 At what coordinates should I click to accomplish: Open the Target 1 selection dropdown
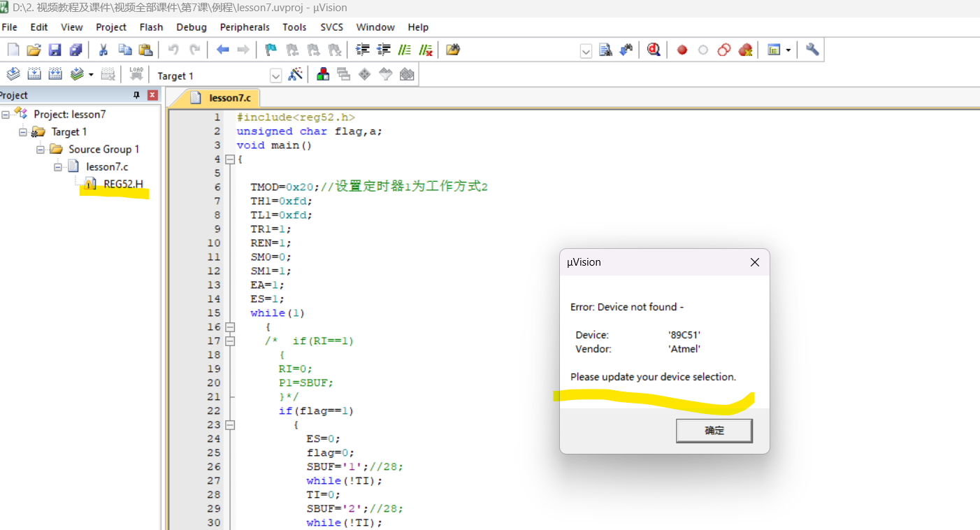click(x=275, y=76)
